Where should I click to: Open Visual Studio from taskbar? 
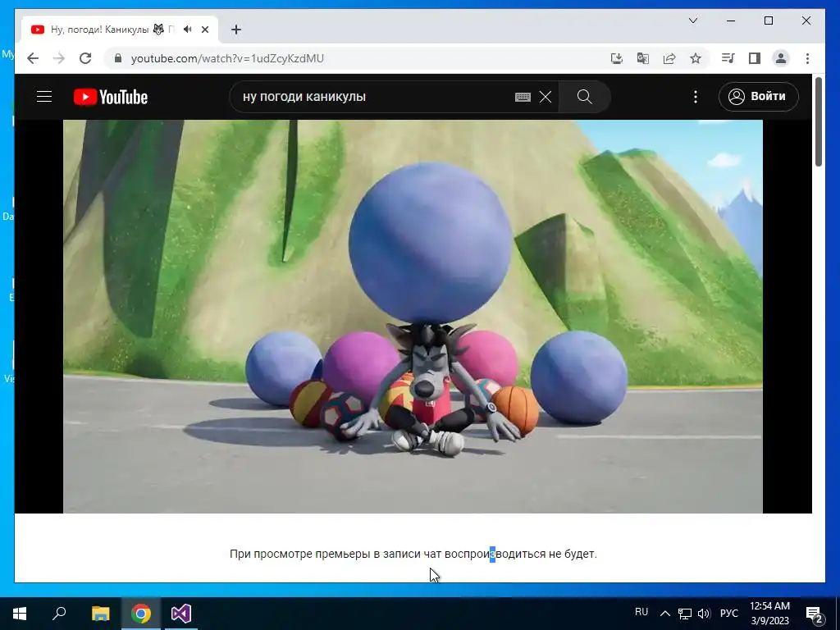tap(181, 614)
